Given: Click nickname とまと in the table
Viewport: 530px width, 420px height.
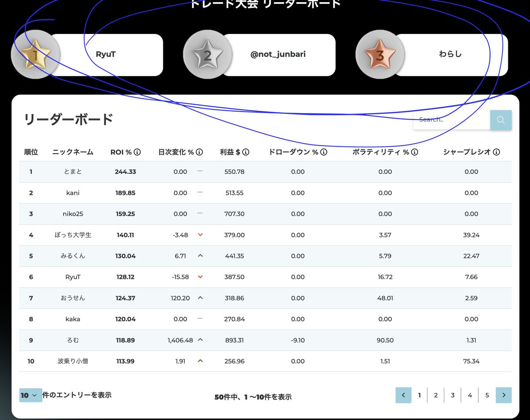Looking at the screenshot, I should tap(73, 172).
